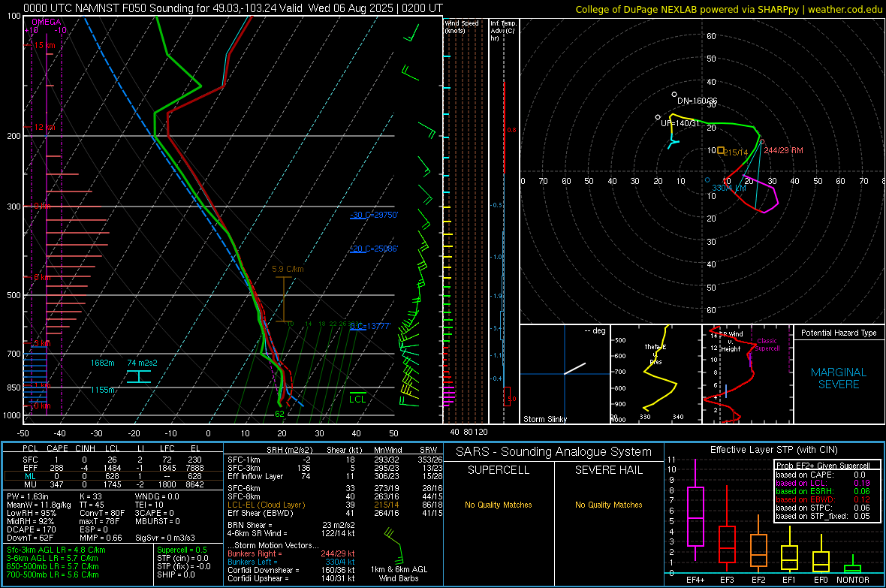The height and width of the screenshot is (588, 886).
Task: Click the 'Theta-E v. Pres' plot title
Action: 655,354
